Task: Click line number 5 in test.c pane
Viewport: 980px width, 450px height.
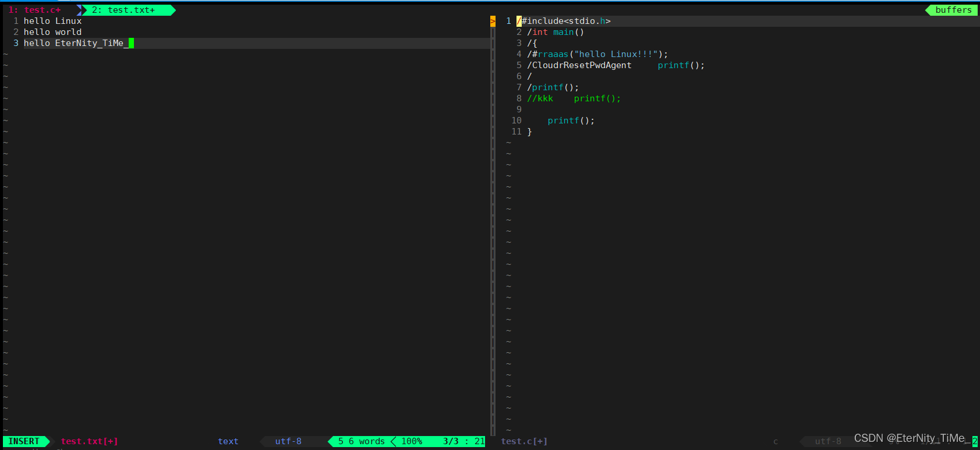Action: (519, 65)
